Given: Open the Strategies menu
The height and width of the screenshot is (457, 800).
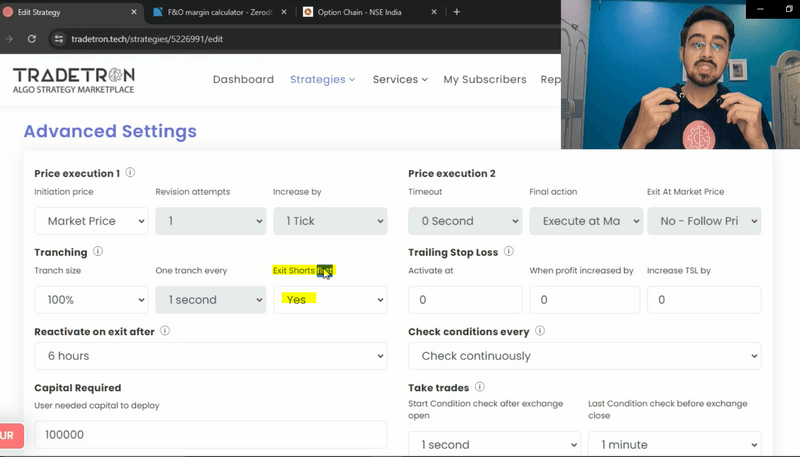Looking at the screenshot, I should tap(322, 80).
